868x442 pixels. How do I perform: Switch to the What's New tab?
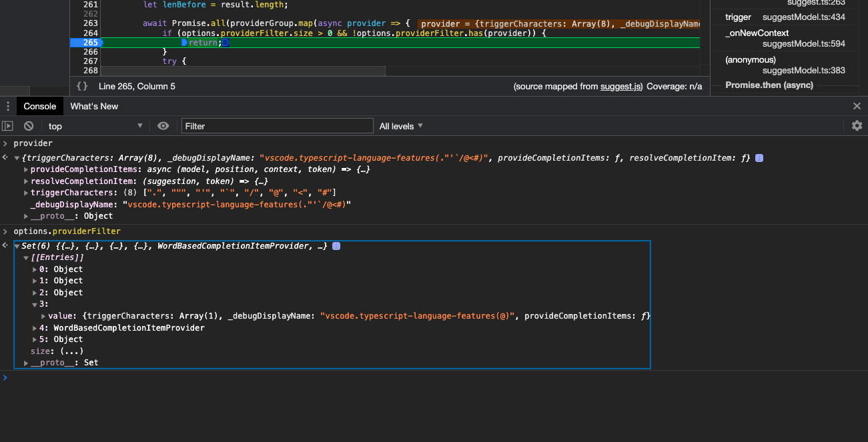click(x=93, y=106)
